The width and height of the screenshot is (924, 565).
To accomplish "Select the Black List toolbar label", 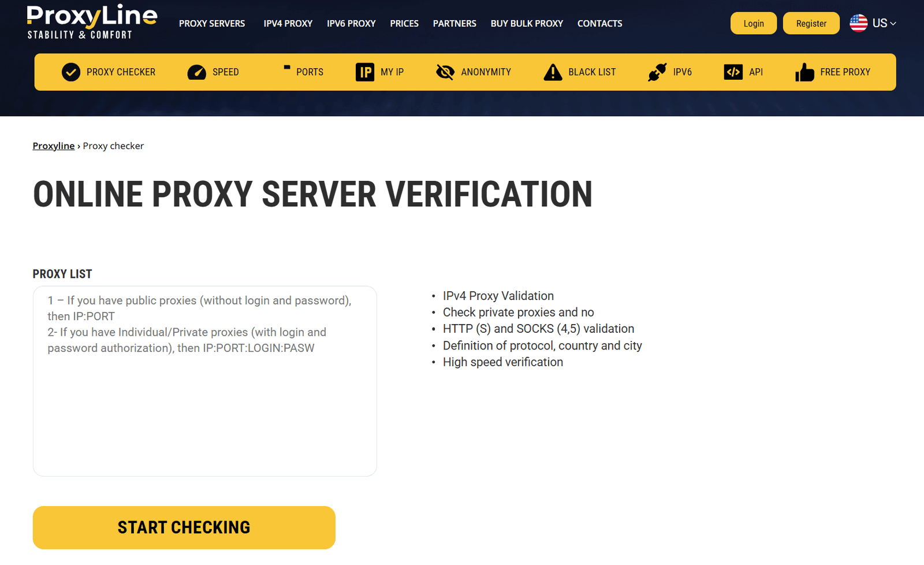I will (592, 72).
